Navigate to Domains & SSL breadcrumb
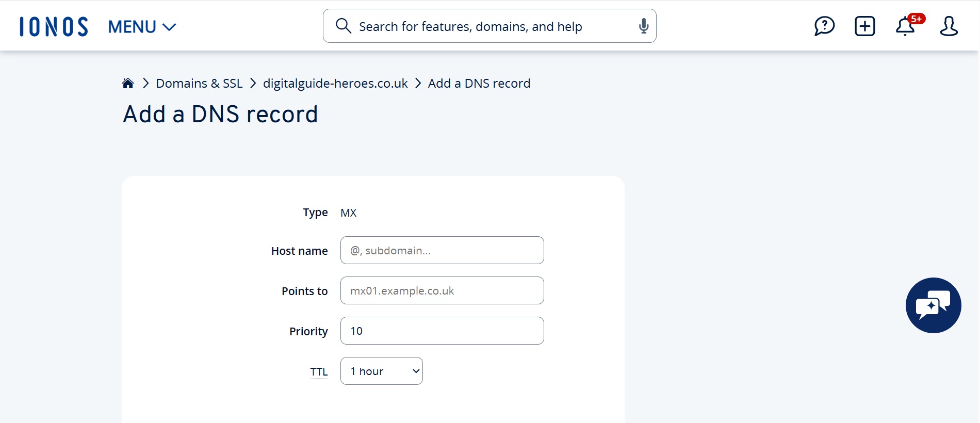Viewport: 980px width, 423px height. tap(199, 84)
